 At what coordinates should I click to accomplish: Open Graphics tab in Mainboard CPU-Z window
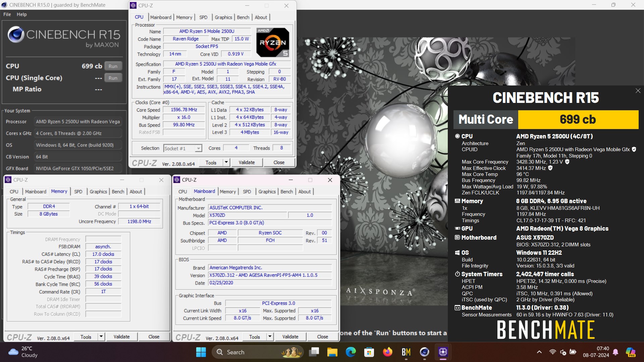[x=267, y=192]
